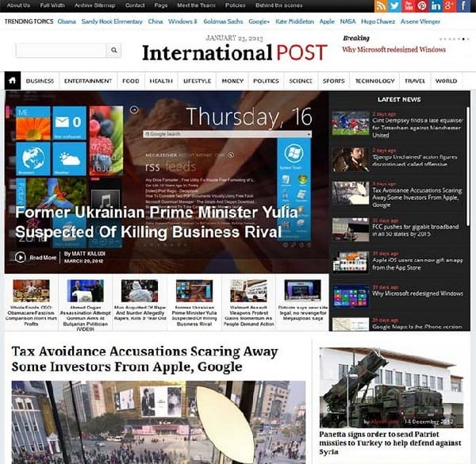Open the Science category
Viewport: 476px width, 464px height.
(x=301, y=81)
